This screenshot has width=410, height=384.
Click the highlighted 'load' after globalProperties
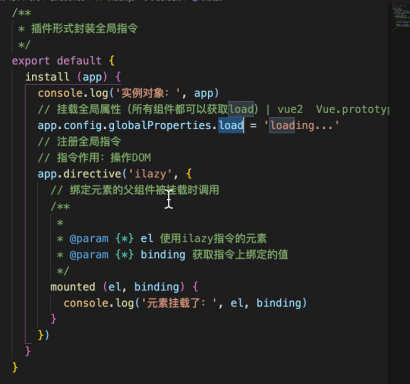[x=231, y=125]
